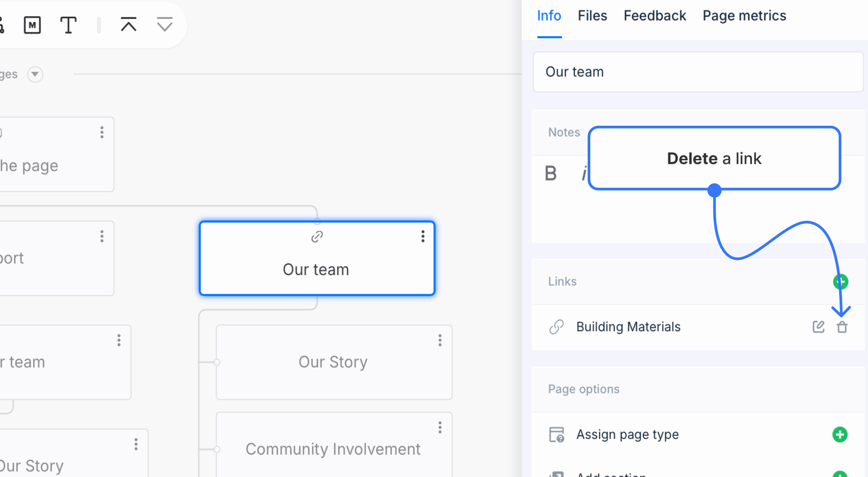Click the Our team title input field
The height and width of the screenshot is (477, 868).
(x=698, y=72)
